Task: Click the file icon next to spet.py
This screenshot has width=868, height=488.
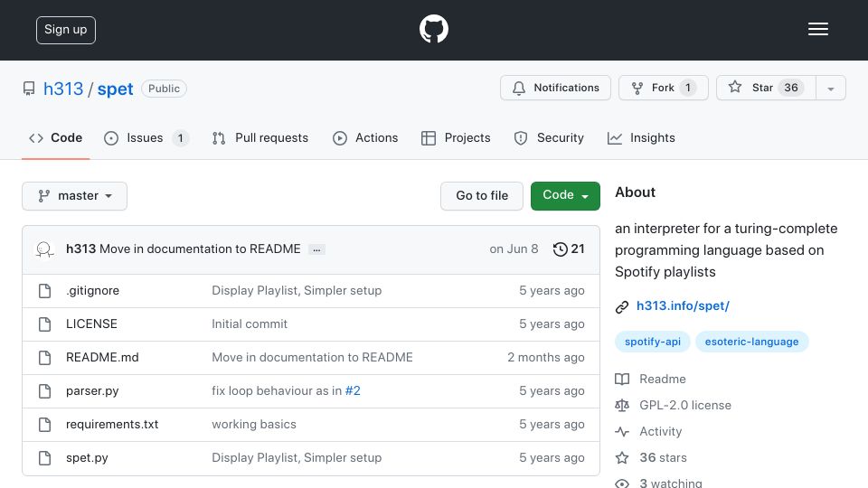Action: point(45,458)
